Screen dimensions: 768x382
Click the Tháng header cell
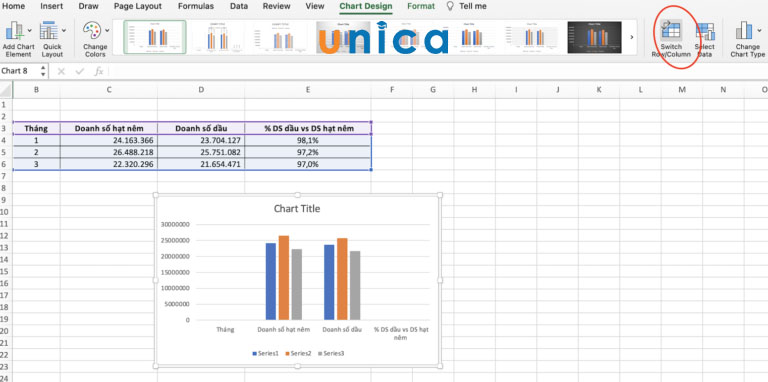[36, 128]
